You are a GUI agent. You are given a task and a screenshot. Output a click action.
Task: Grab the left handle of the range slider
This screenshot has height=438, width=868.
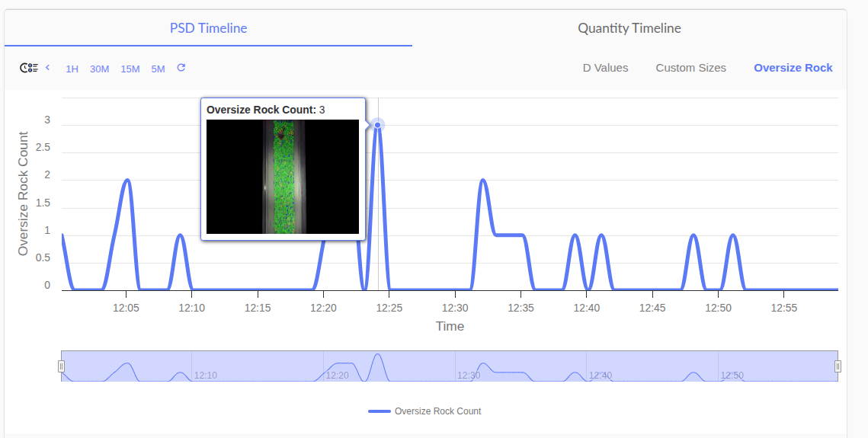tap(62, 366)
